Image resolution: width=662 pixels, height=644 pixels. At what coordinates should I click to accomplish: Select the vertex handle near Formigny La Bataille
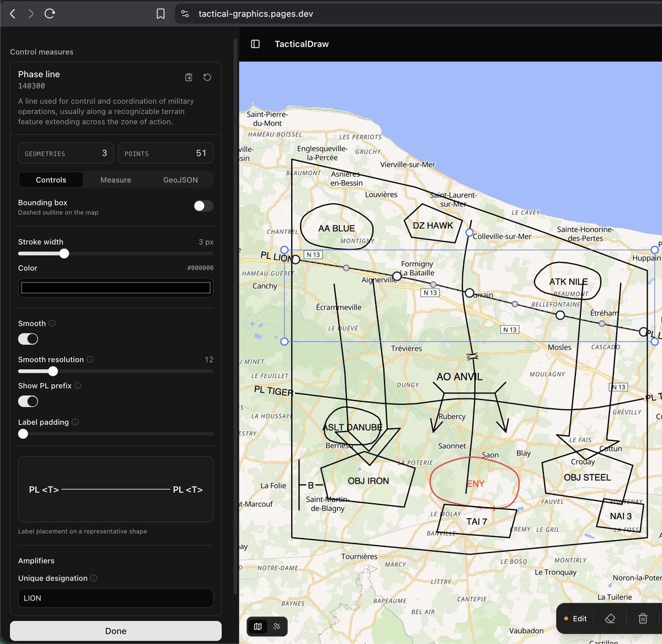(397, 276)
